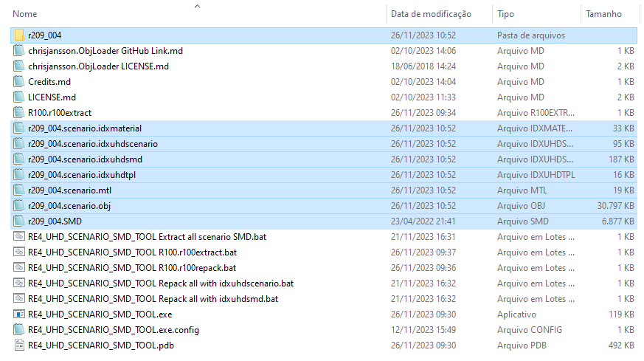Click icon of chrisjansson.ObjLoader GitHub Link.md
644x361 pixels.
click(x=19, y=51)
